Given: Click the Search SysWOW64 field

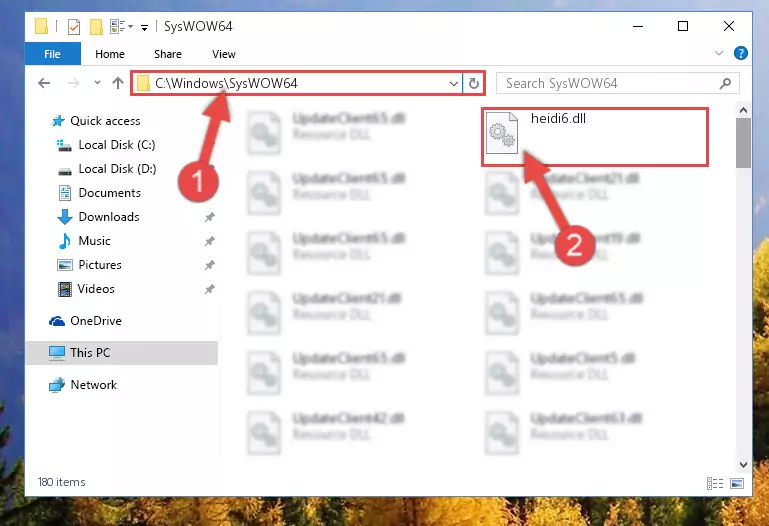Looking at the screenshot, I should (617, 83).
